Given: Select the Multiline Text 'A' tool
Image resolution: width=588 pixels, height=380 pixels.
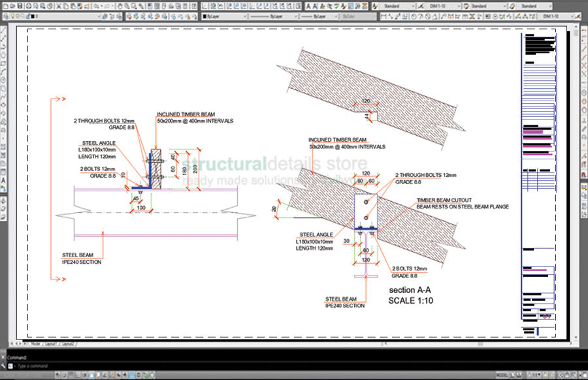Looking at the screenshot, I should pos(4,180).
